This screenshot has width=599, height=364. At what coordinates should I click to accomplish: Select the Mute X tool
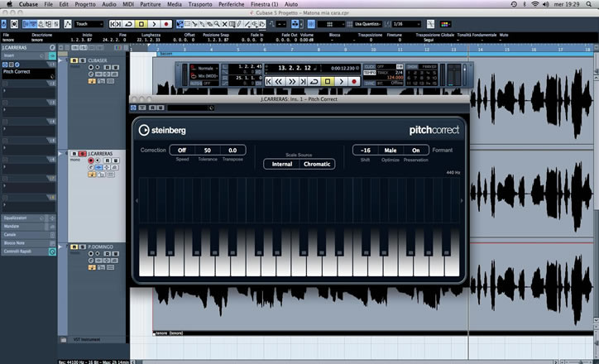click(225, 24)
